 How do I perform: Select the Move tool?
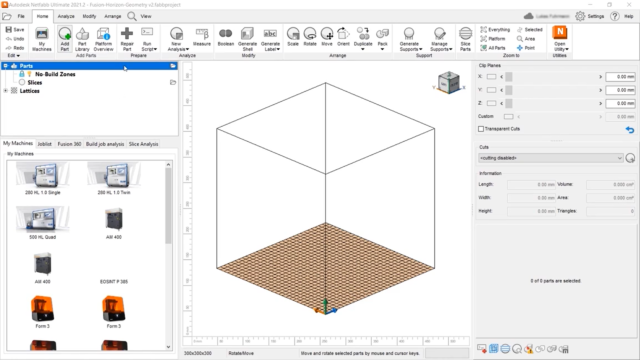click(x=327, y=37)
